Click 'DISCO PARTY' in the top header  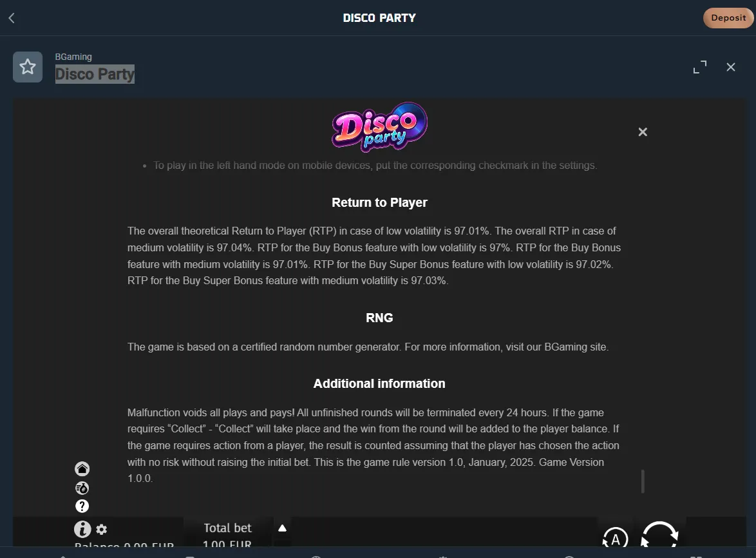[x=379, y=18]
